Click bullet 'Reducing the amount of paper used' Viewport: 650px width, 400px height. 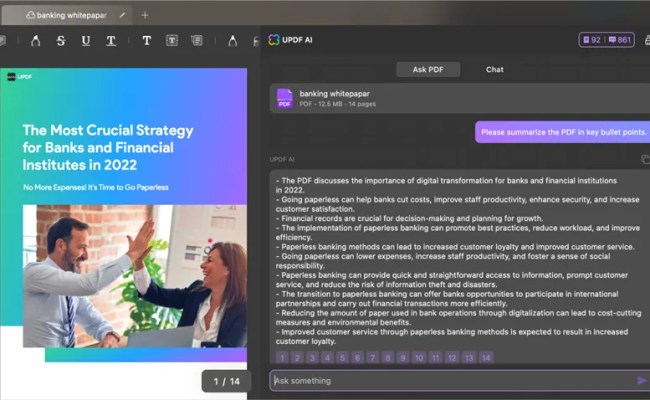point(458,318)
